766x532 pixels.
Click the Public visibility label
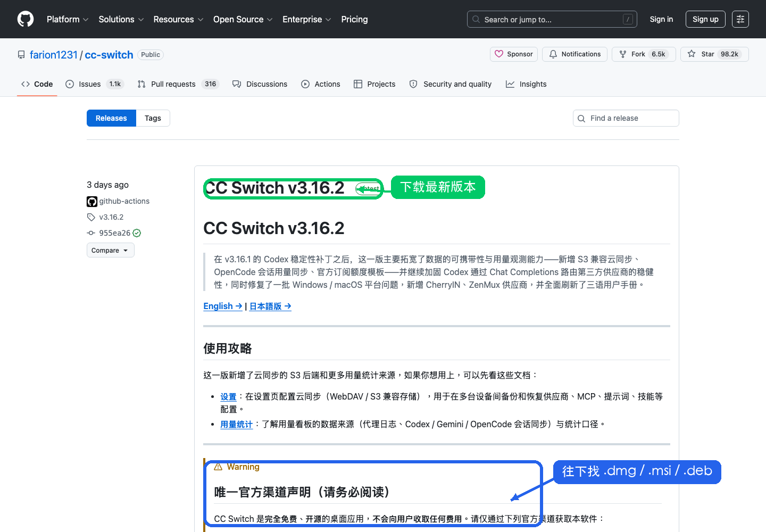point(151,55)
